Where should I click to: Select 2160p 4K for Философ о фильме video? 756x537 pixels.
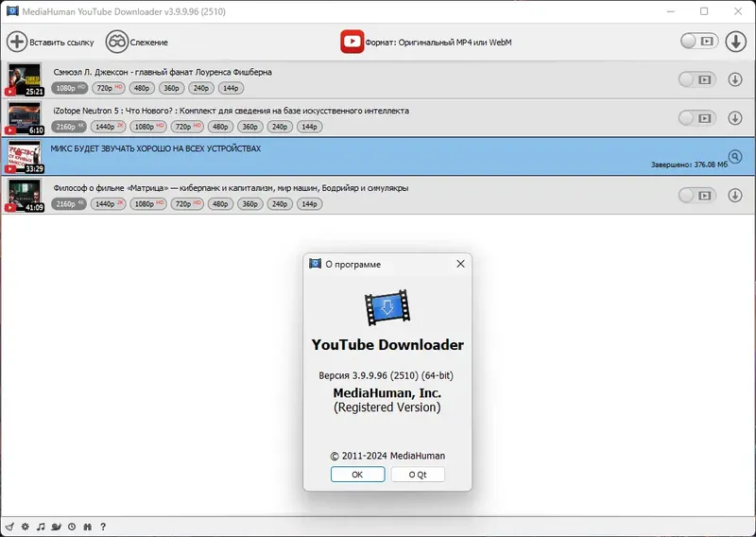point(69,203)
